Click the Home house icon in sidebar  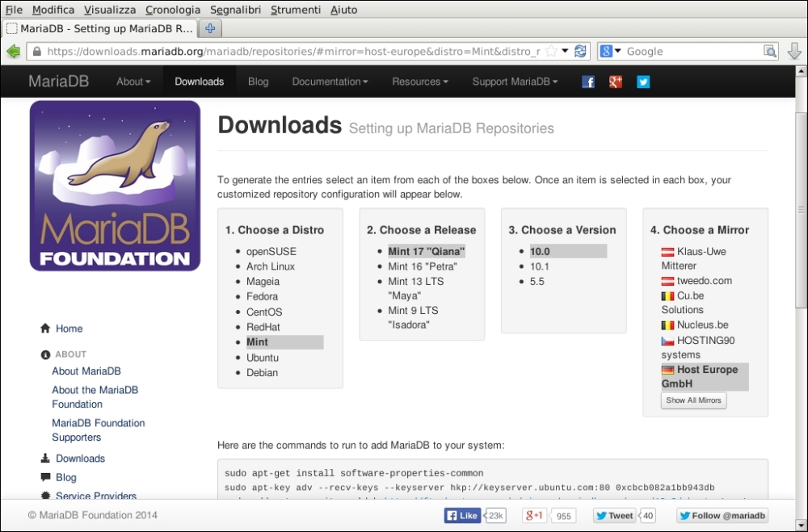[45, 328]
